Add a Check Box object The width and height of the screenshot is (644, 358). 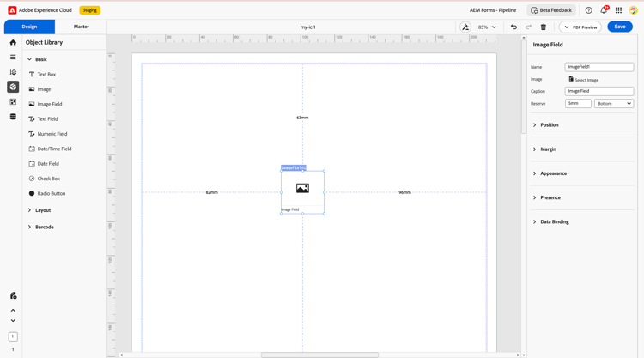pyautogui.click(x=45, y=179)
